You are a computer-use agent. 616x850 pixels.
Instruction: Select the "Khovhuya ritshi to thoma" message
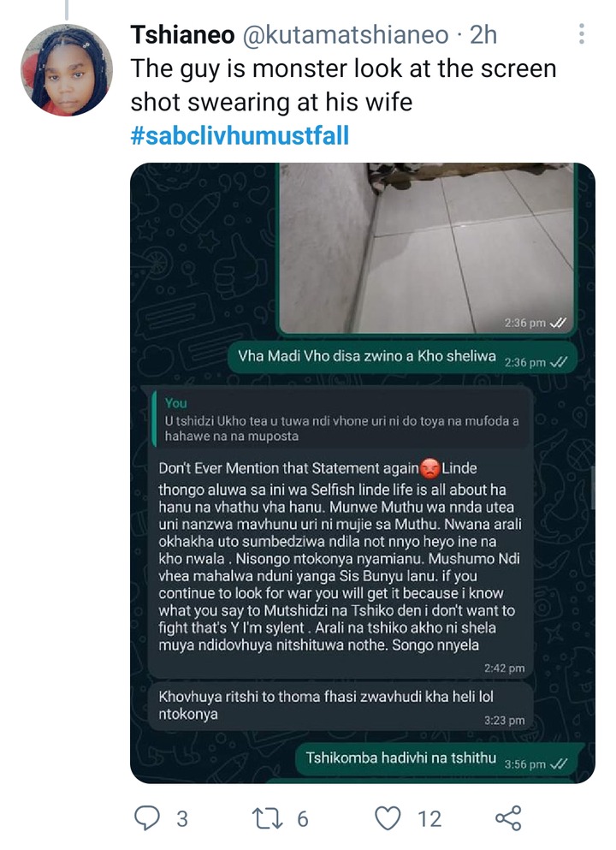pyautogui.click(x=341, y=706)
